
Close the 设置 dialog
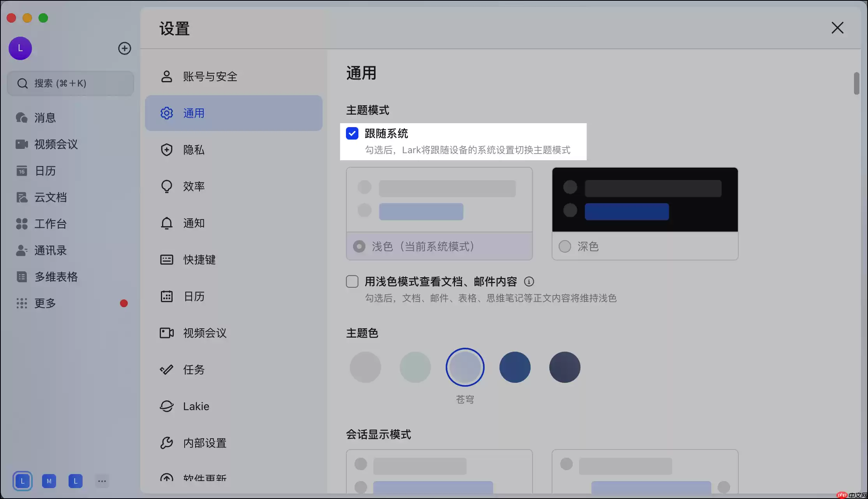837,28
